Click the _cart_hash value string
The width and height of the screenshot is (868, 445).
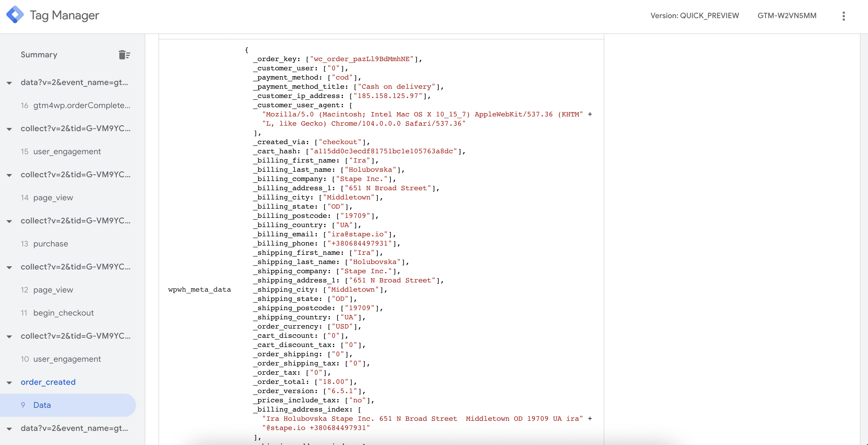click(384, 151)
